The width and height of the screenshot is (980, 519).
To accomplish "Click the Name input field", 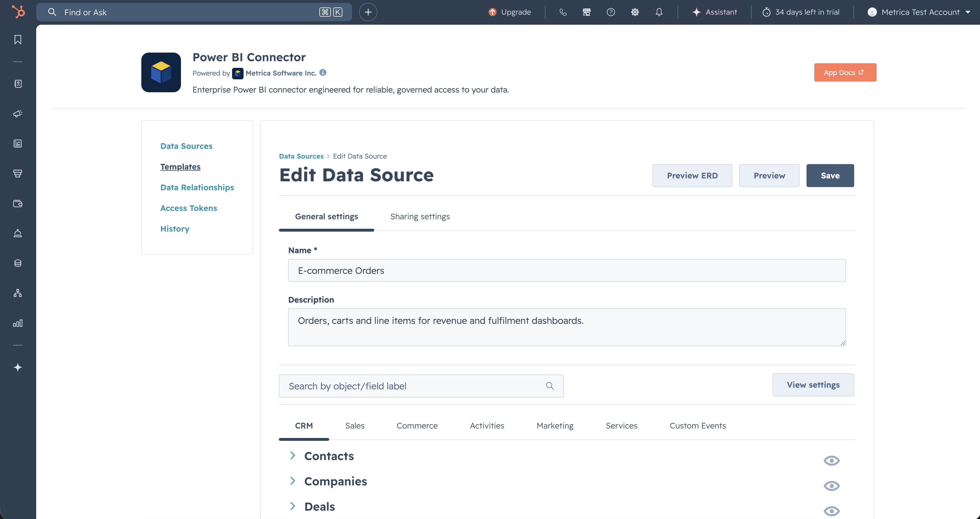I will (x=567, y=270).
